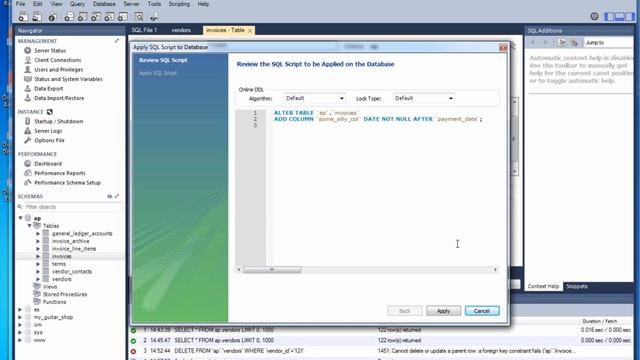The height and width of the screenshot is (360, 640).
Task: Click the expand icon beside MANAGEMENT header
Action: (117, 41)
